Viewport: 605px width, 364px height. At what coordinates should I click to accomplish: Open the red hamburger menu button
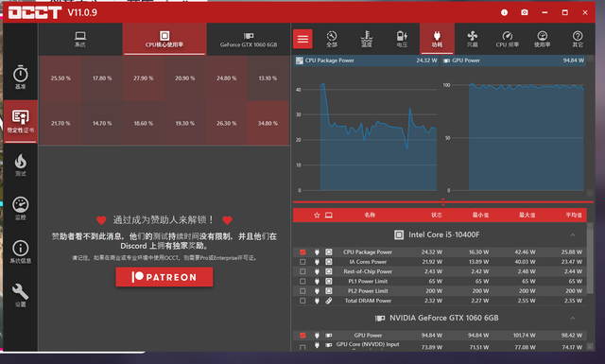302,39
